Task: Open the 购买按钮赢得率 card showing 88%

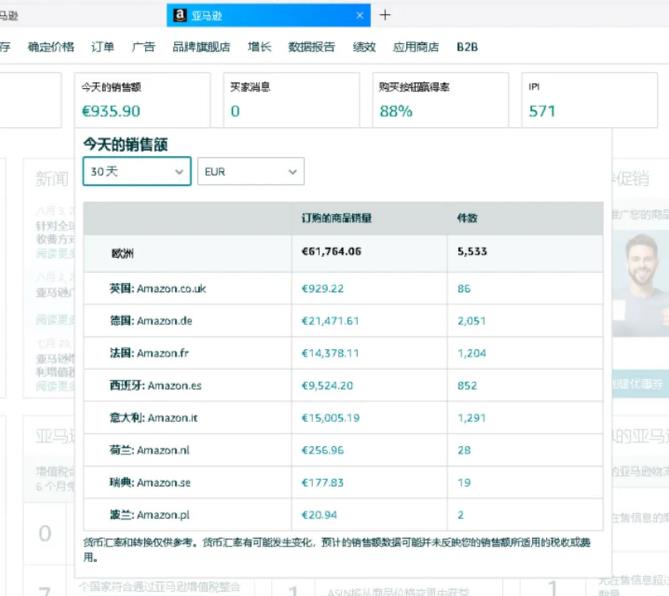Action: click(x=440, y=100)
